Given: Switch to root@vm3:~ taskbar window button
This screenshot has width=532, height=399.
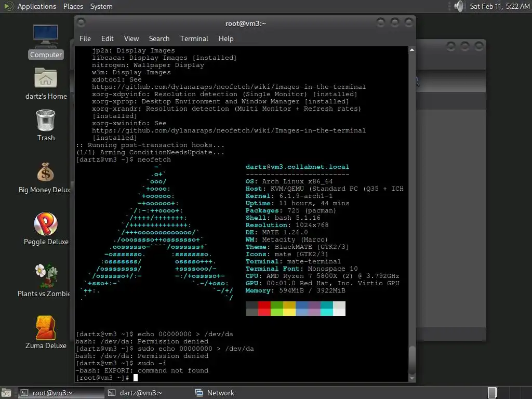Looking at the screenshot, I should 61,393.
